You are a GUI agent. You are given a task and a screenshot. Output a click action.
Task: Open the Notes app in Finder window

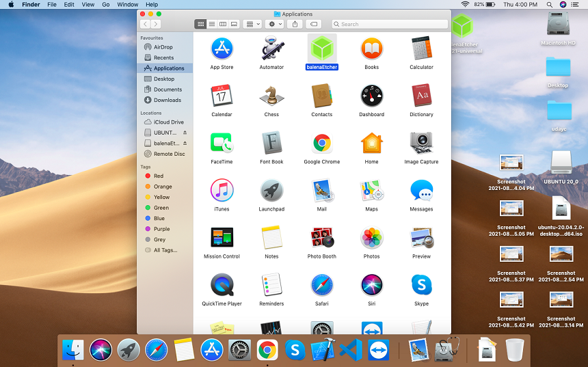point(271,237)
